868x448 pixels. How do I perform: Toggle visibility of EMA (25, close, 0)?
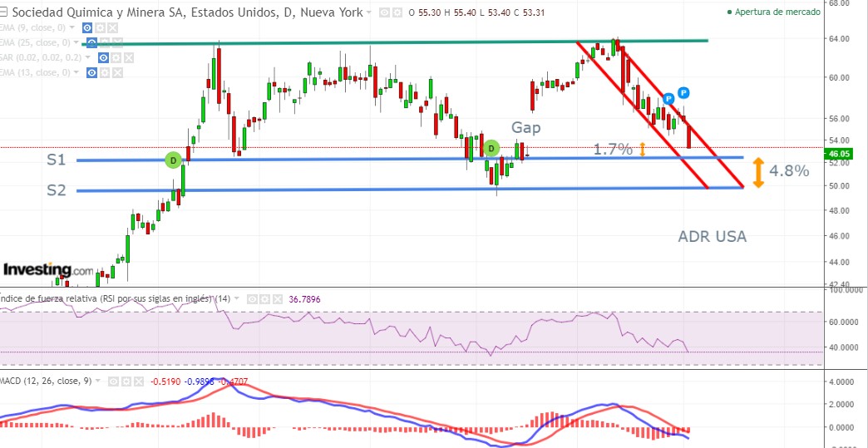92,42
